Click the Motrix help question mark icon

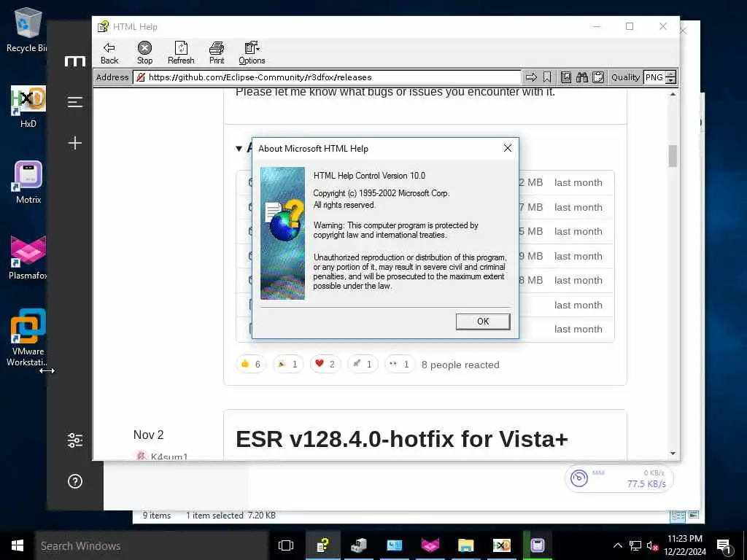tap(75, 481)
